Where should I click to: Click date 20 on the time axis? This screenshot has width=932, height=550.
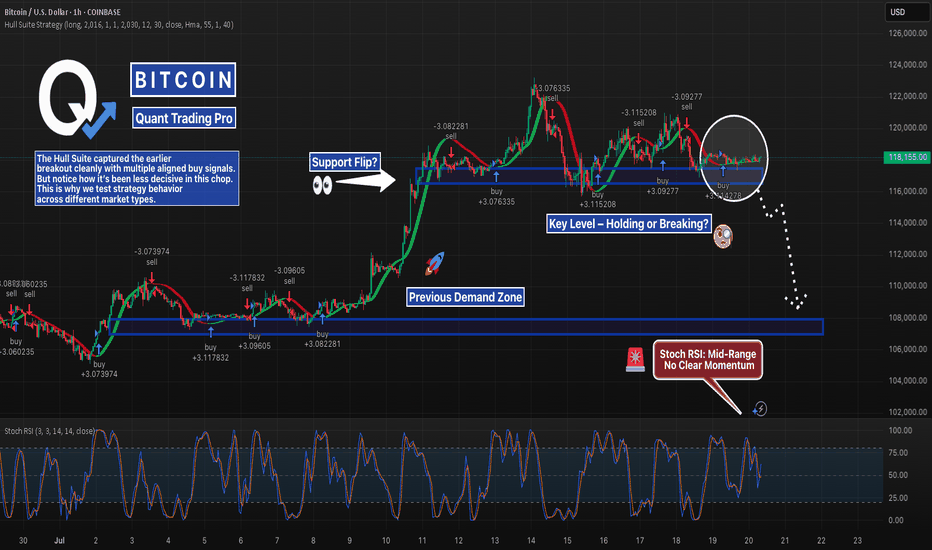749,540
